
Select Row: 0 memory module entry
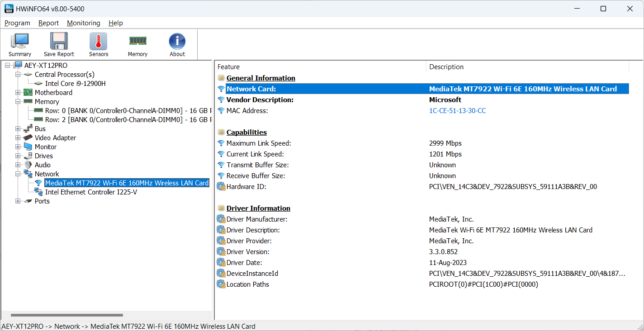[x=128, y=111]
